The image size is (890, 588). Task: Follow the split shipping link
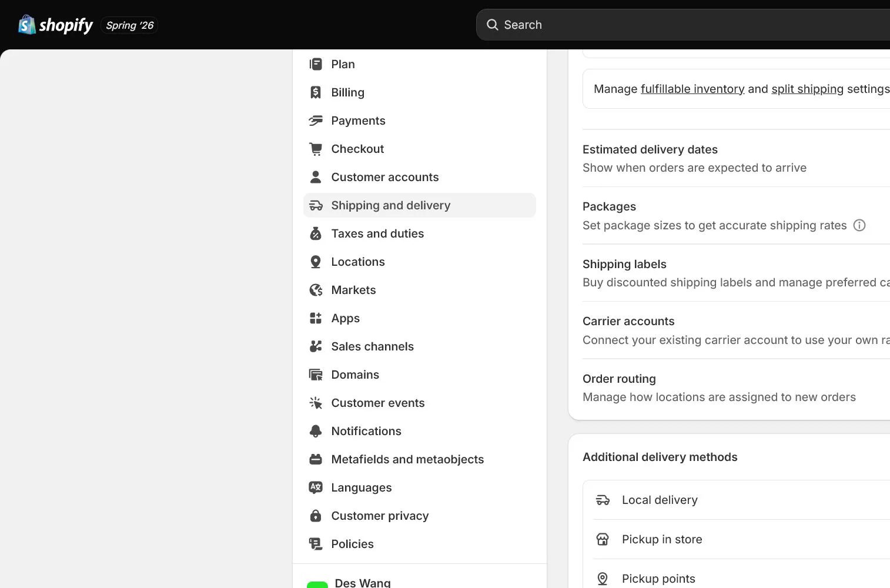(x=807, y=89)
